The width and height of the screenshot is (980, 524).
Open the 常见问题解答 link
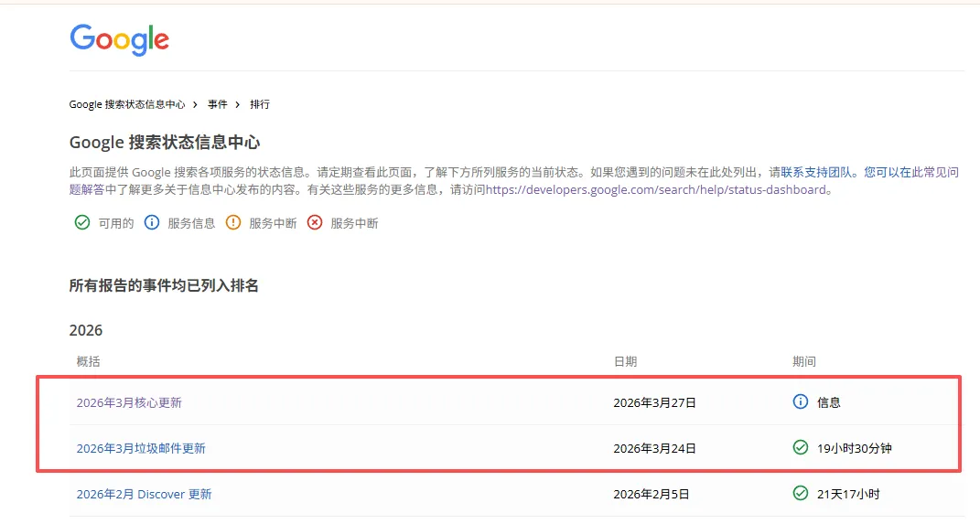(936, 172)
